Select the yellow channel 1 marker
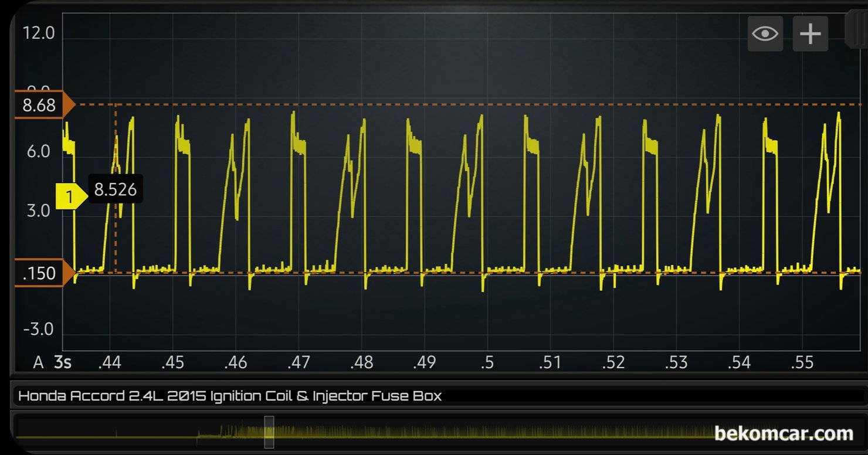The width and height of the screenshot is (868, 455). point(70,197)
